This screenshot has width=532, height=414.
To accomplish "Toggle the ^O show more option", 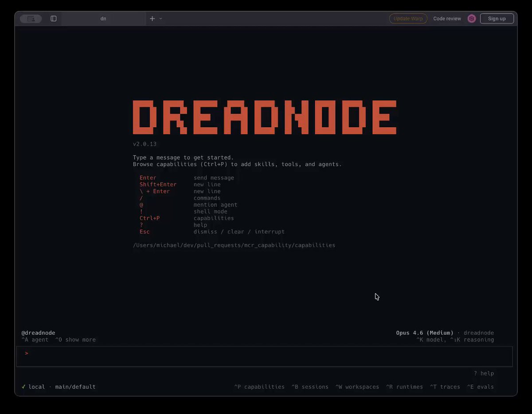I will pos(75,340).
